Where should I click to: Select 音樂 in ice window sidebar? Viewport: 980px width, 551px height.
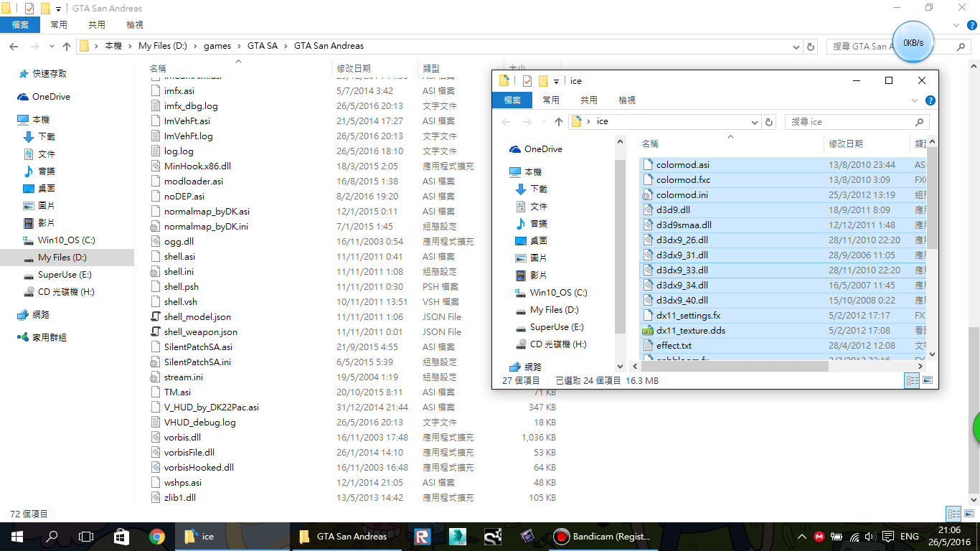pyautogui.click(x=539, y=224)
